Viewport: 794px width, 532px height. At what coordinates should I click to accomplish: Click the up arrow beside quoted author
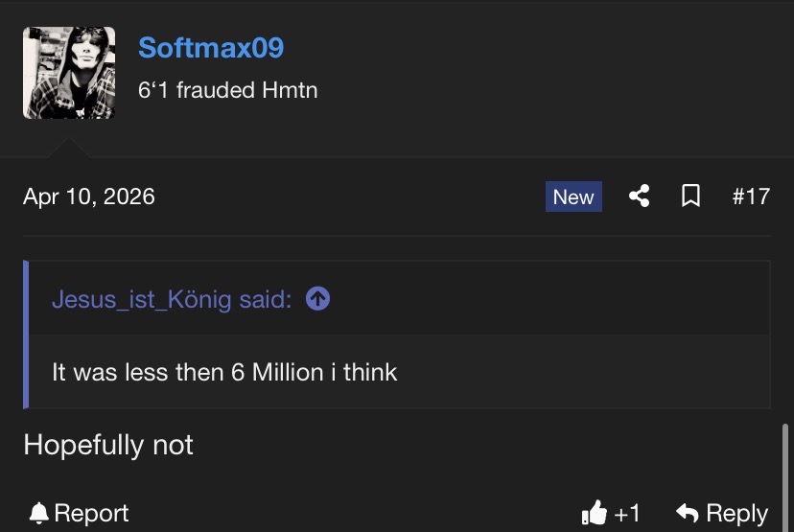point(317,299)
